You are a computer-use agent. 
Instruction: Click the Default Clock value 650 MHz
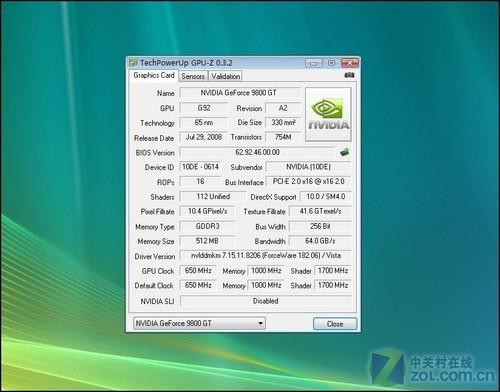point(198,285)
